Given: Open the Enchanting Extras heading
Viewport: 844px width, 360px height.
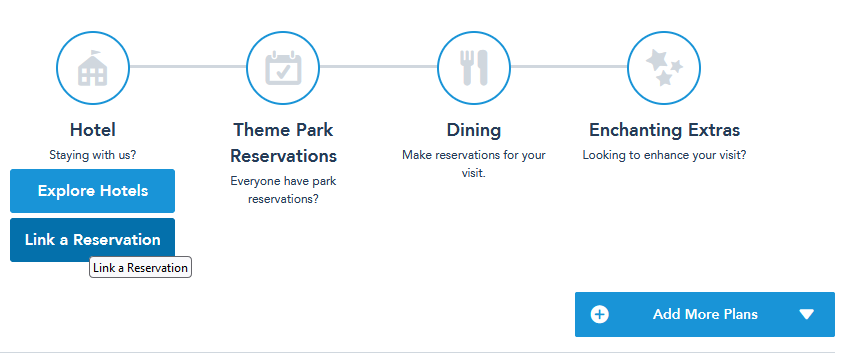Looking at the screenshot, I should [664, 130].
